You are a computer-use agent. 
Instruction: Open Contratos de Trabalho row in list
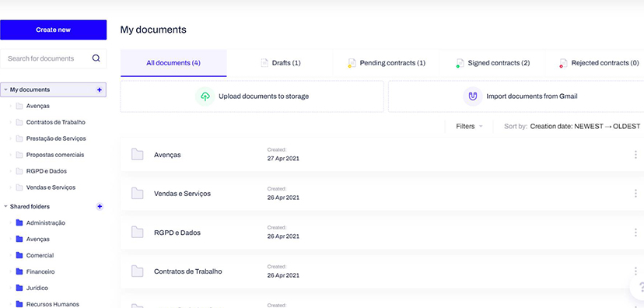pos(382,271)
